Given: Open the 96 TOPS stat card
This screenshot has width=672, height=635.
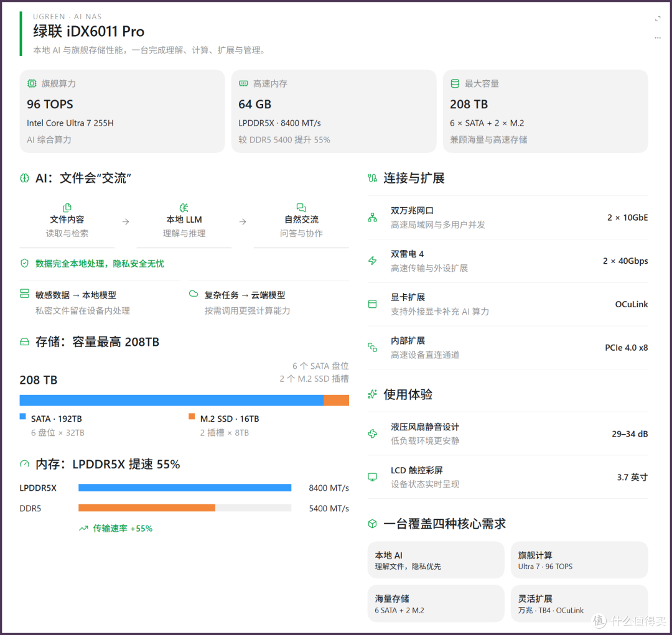Looking at the screenshot, I should pos(122,111).
